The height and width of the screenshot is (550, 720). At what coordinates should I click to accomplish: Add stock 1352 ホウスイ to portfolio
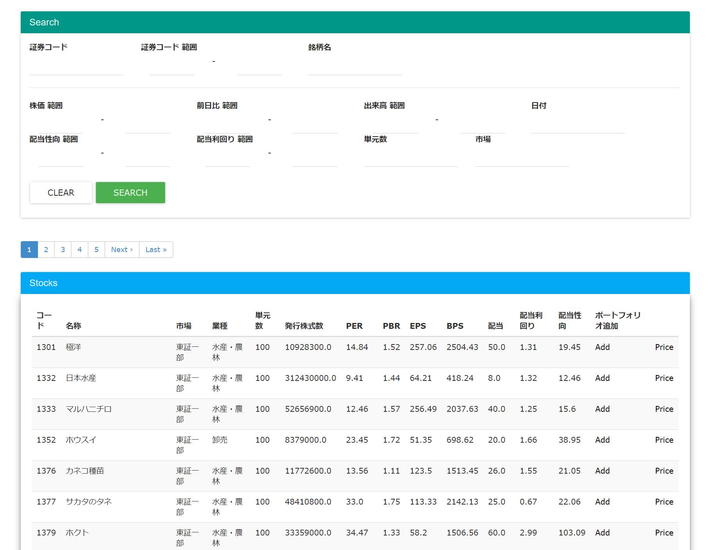coord(602,440)
